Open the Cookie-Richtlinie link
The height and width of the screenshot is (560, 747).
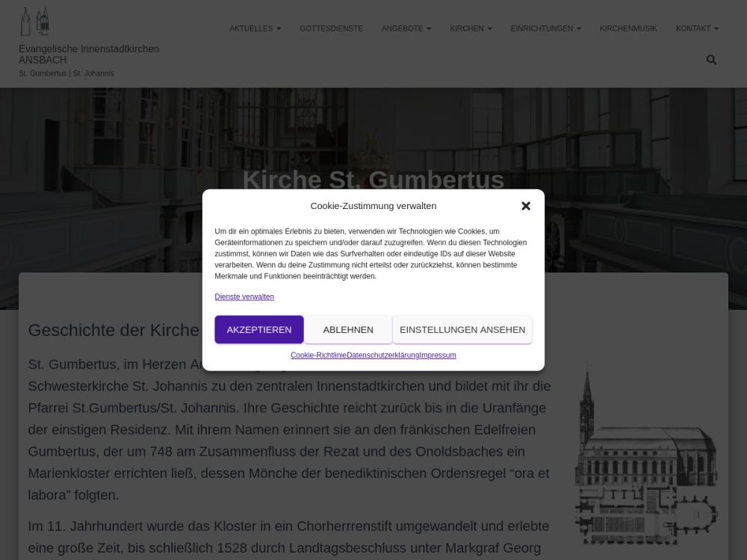[x=318, y=355]
